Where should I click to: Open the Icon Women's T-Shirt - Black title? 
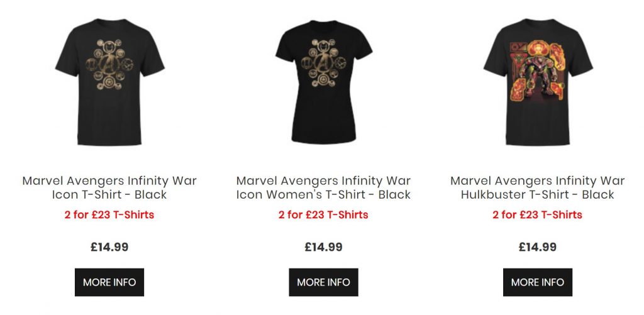(x=323, y=187)
